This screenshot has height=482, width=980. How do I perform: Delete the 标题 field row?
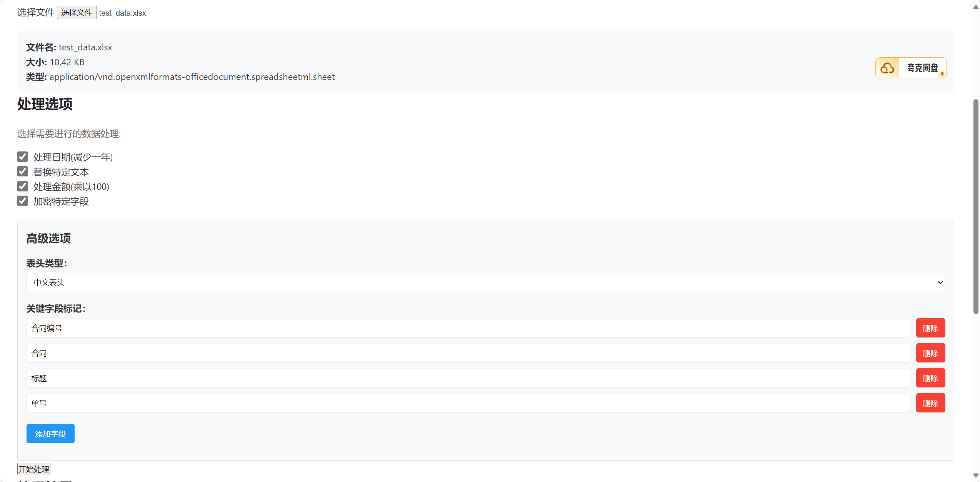930,378
